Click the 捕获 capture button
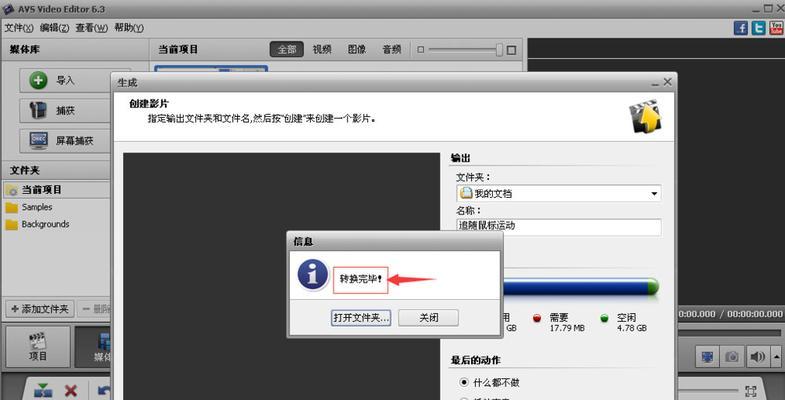785x400 pixels. 65,110
